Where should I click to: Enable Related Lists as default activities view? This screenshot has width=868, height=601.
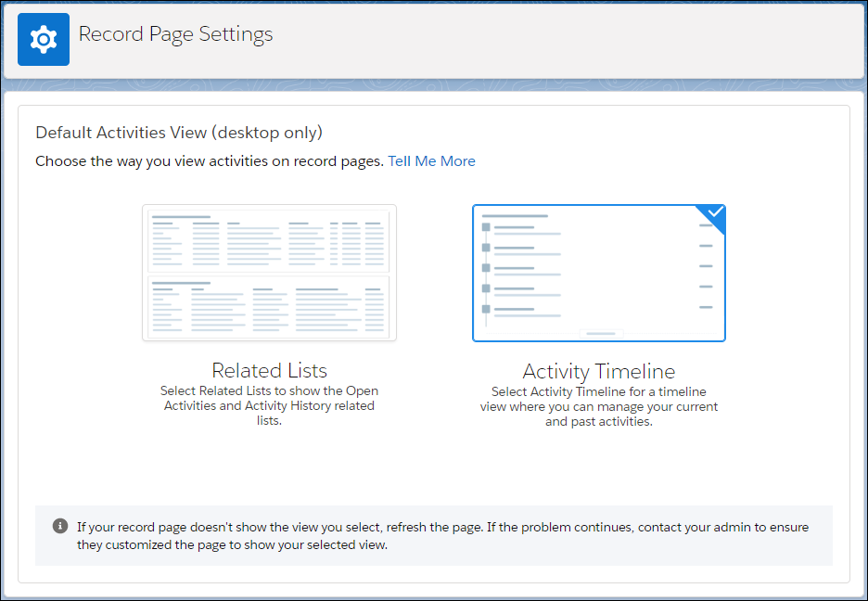coord(269,272)
